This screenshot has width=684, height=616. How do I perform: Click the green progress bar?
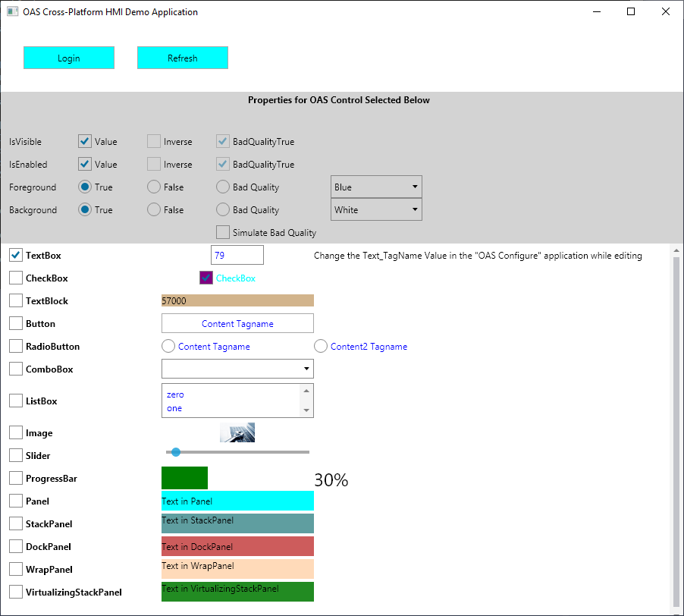click(184, 478)
